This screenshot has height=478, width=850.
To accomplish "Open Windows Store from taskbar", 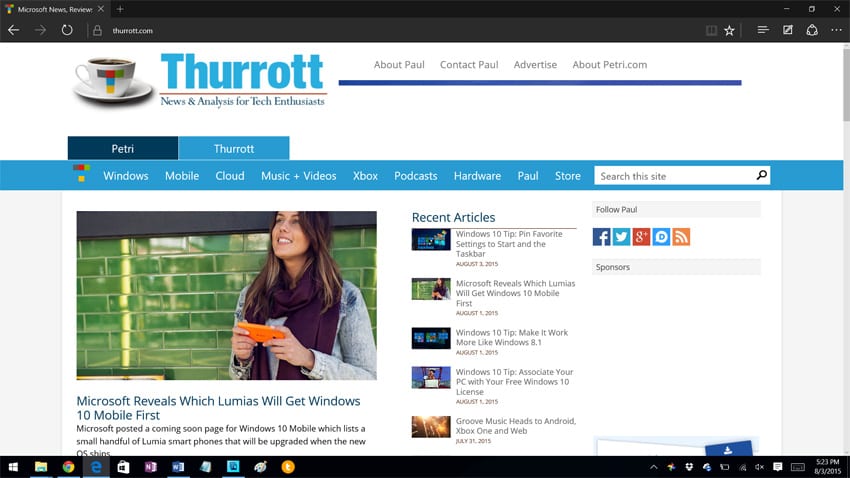I will (x=123, y=467).
